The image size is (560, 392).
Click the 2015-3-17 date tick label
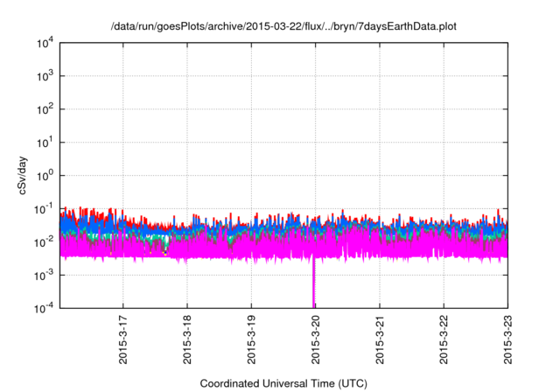point(122,339)
